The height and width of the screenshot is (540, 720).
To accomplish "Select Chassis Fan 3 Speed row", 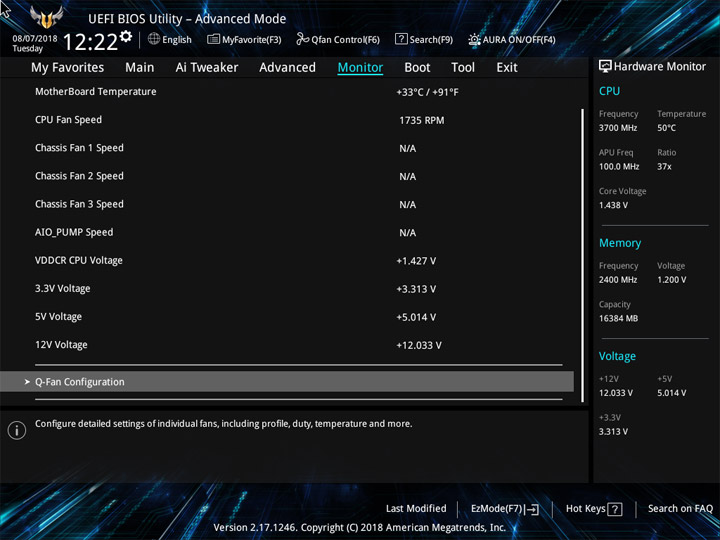I will tap(287, 204).
